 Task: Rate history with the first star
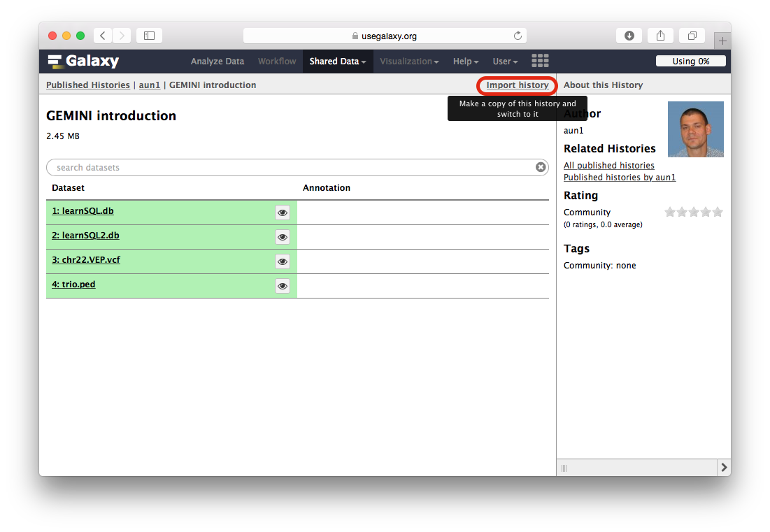pos(670,212)
